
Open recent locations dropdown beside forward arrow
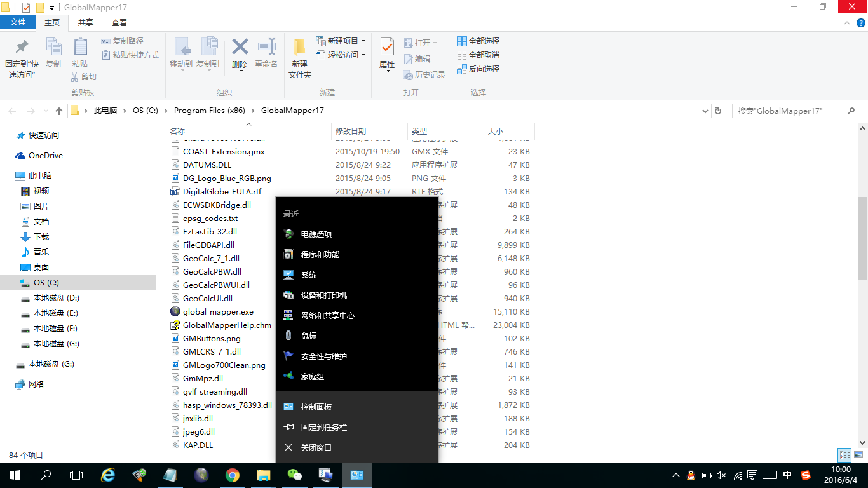tap(46, 111)
